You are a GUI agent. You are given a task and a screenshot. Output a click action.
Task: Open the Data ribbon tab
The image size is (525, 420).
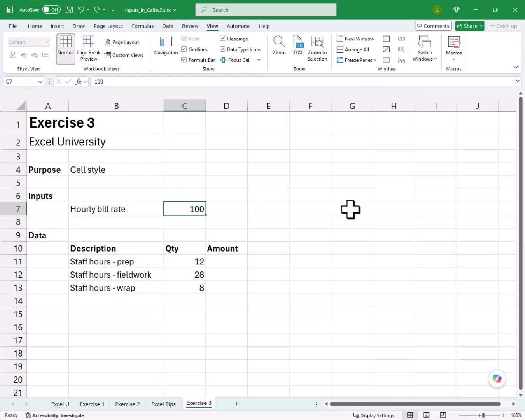click(x=168, y=26)
